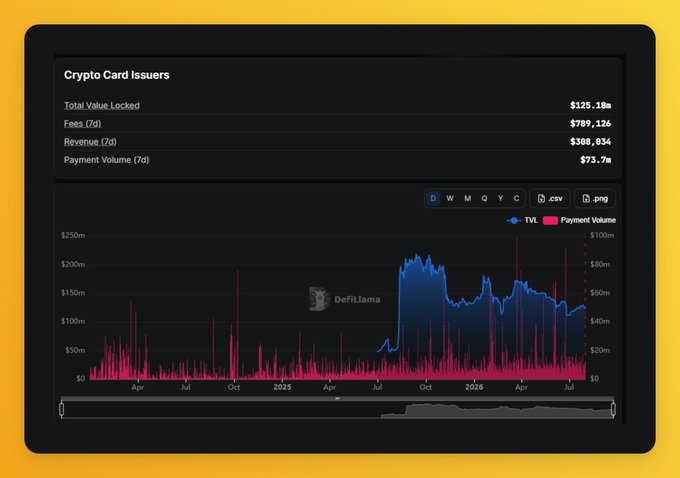Switch chart to W weekly grouping

[450, 199]
